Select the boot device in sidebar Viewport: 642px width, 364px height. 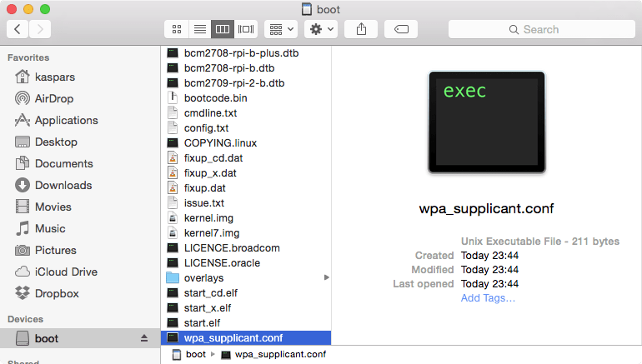pyautogui.click(x=80, y=338)
